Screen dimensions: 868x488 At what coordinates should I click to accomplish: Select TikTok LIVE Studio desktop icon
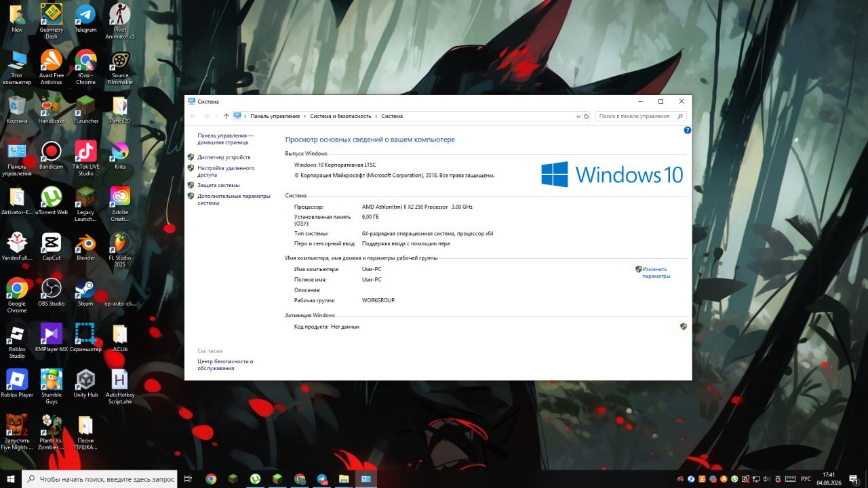[x=85, y=158]
